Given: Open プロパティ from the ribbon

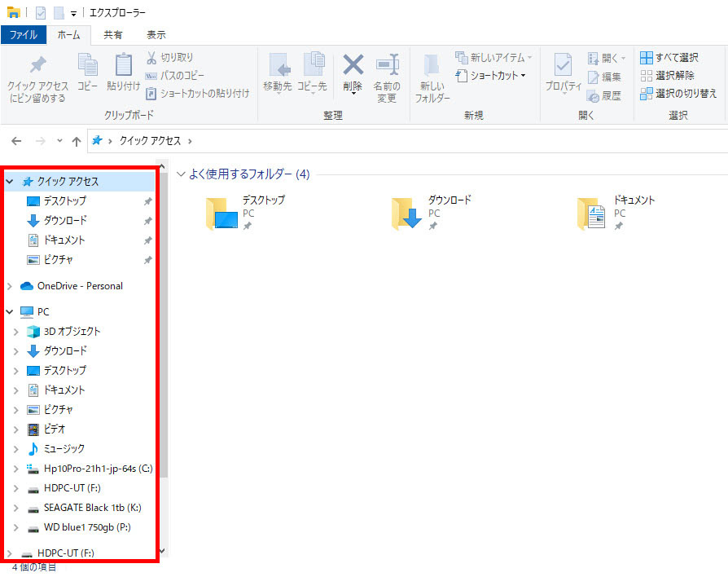Looking at the screenshot, I should 563,67.
